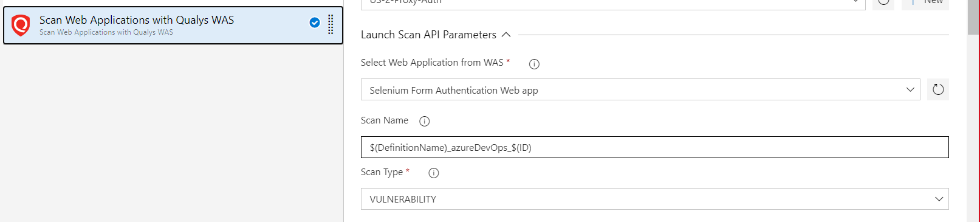Image resolution: width=980 pixels, height=222 pixels.
Task: Click the blue checkmark on the Qualys task
Action: [x=315, y=23]
